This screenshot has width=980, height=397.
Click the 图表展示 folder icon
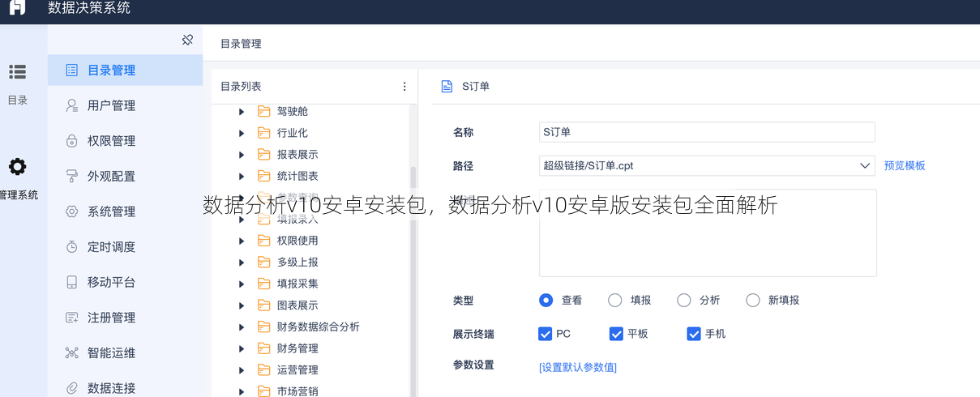pyautogui.click(x=263, y=305)
